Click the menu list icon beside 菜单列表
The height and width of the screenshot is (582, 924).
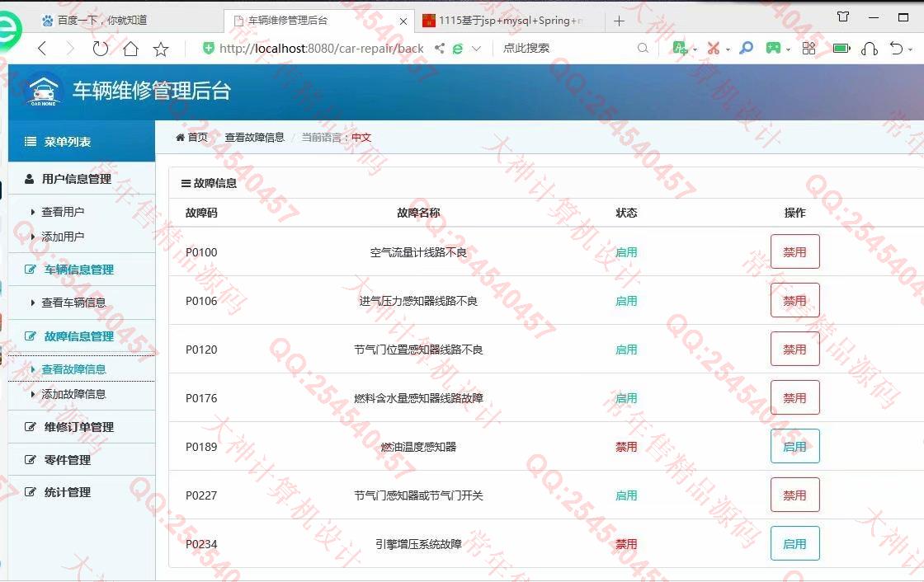(31, 141)
